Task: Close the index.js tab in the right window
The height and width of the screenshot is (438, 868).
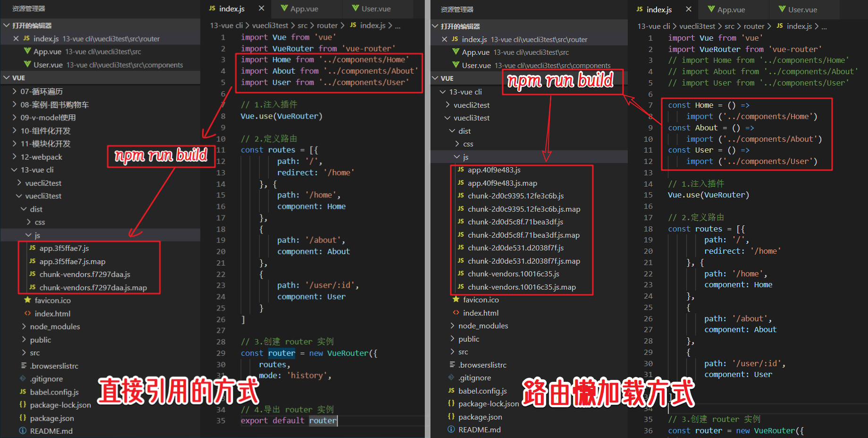Action: point(689,9)
